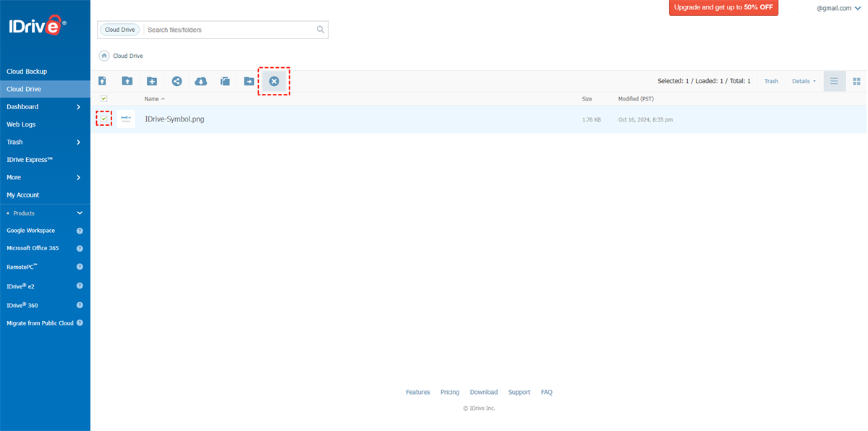Sort by the Name column header
Screen dimensions: 868x431
[154, 98]
